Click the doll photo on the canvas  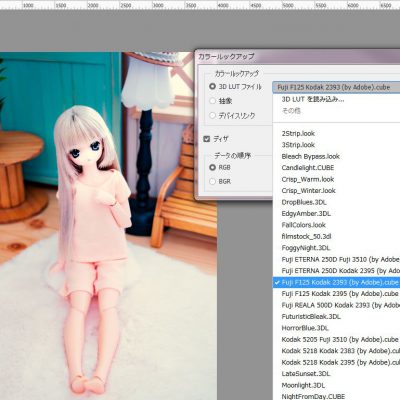pyautogui.click(x=108, y=226)
